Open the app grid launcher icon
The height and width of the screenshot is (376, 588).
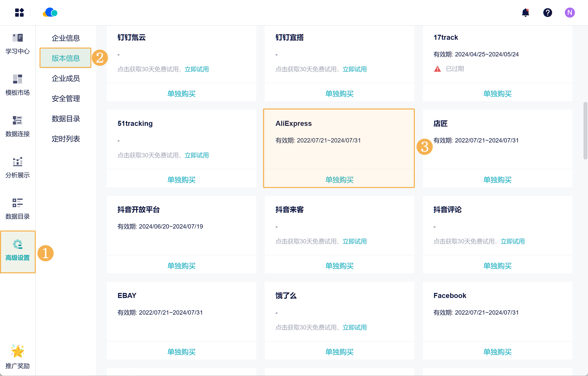coord(19,13)
